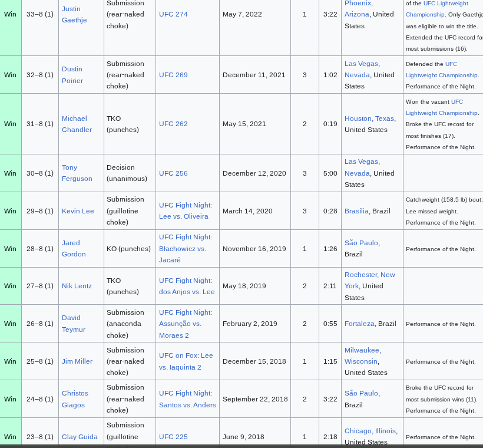483x448 pixels.
Task: Open the Chicago, Illinois link
Action: click(x=370, y=431)
